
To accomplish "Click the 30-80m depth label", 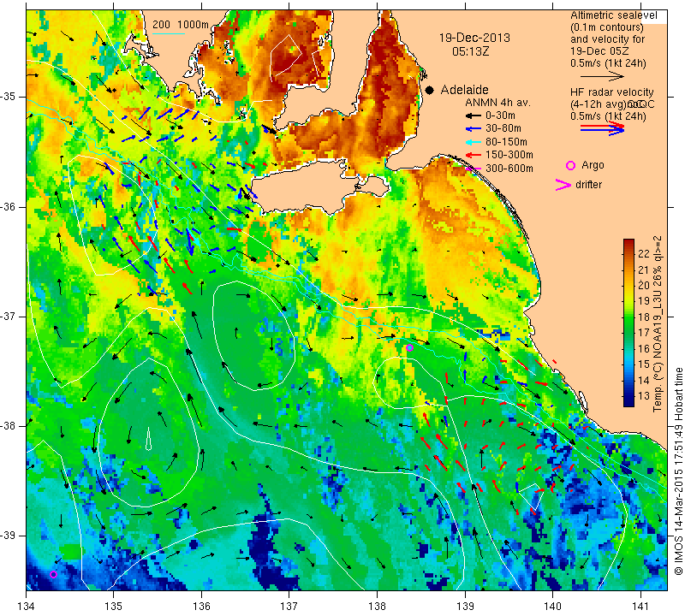I will [503, 128].
